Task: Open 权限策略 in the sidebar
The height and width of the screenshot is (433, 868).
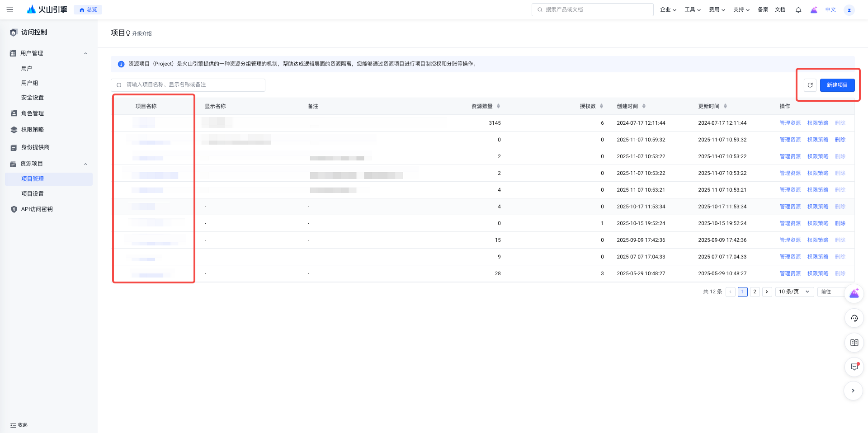Action: click(33, 130)
